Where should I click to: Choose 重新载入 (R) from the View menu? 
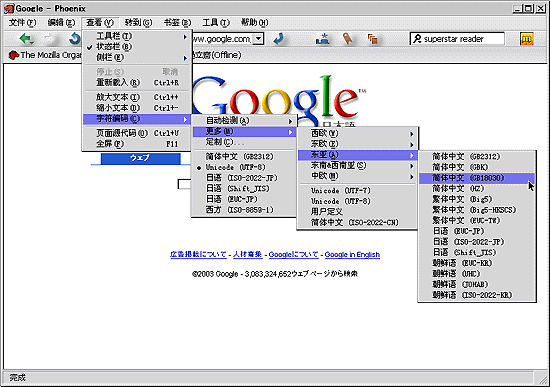(x=137, y=83)
